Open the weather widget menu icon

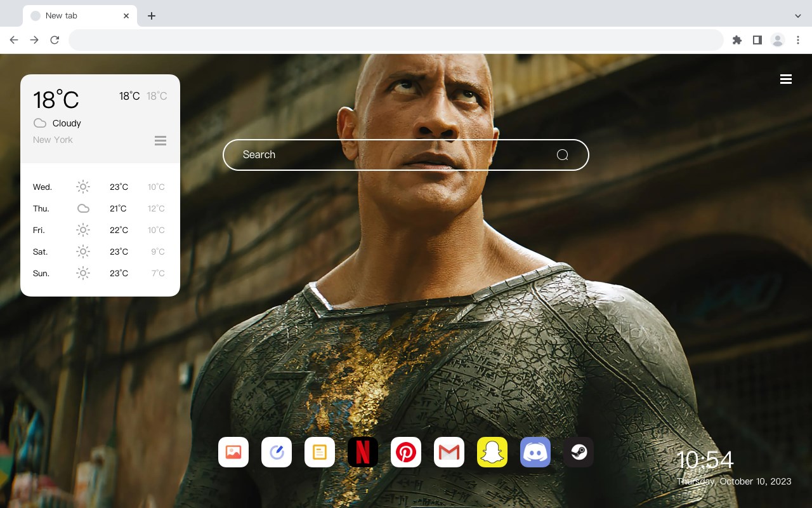160,140
